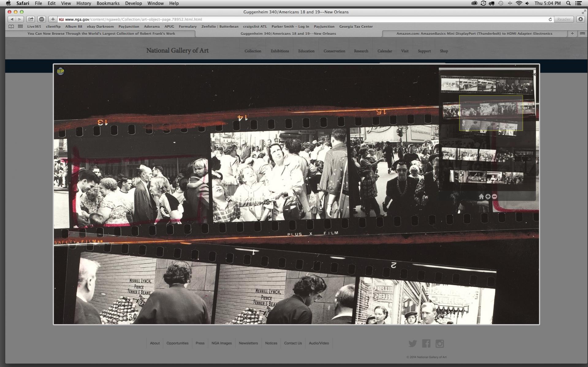This screenshot has height=367, width=588.
Task: Open the Facebook icon in footer
Action: tap(426, 343)
